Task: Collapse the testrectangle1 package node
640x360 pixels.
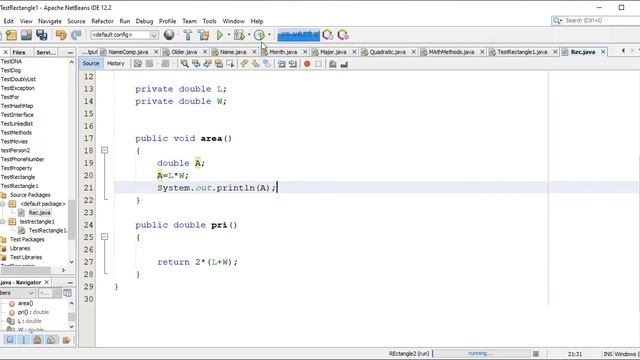Action: tap(3, 222)
